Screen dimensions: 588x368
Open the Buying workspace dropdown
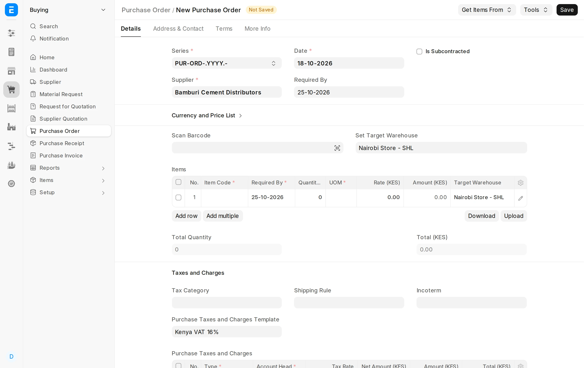click(68, 10)
